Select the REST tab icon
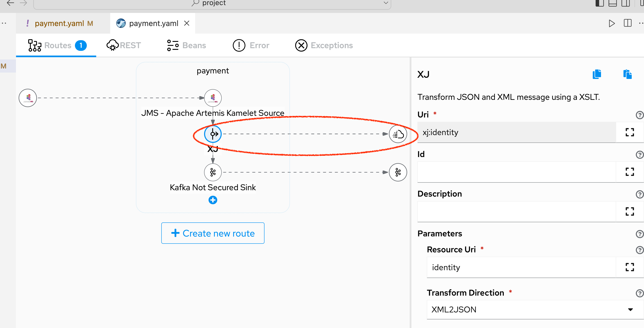 (x=113, y=45)
